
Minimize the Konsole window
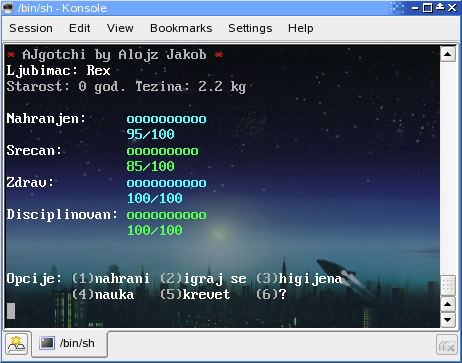(x=415, y=8)
